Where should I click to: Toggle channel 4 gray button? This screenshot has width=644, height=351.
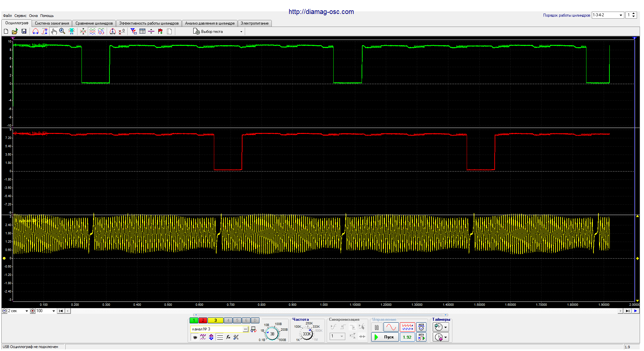click(x=228, y=320)
